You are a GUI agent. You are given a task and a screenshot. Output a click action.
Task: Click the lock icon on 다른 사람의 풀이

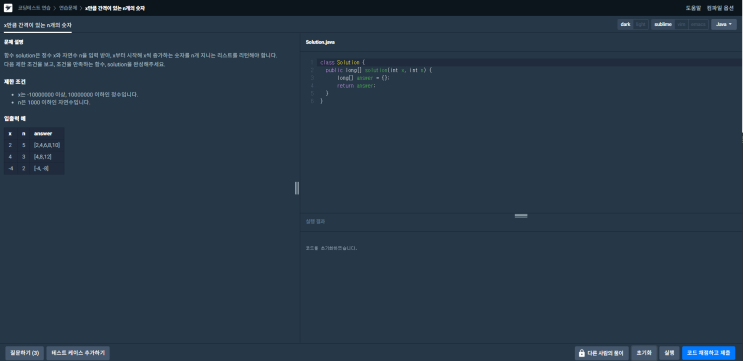pyautogui.click(x=581, y=353)
